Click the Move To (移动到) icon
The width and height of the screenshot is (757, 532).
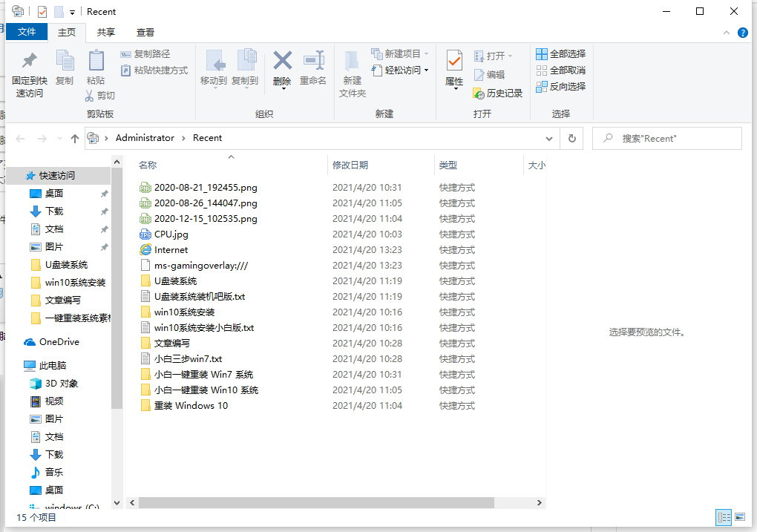(x=214, y=67)
